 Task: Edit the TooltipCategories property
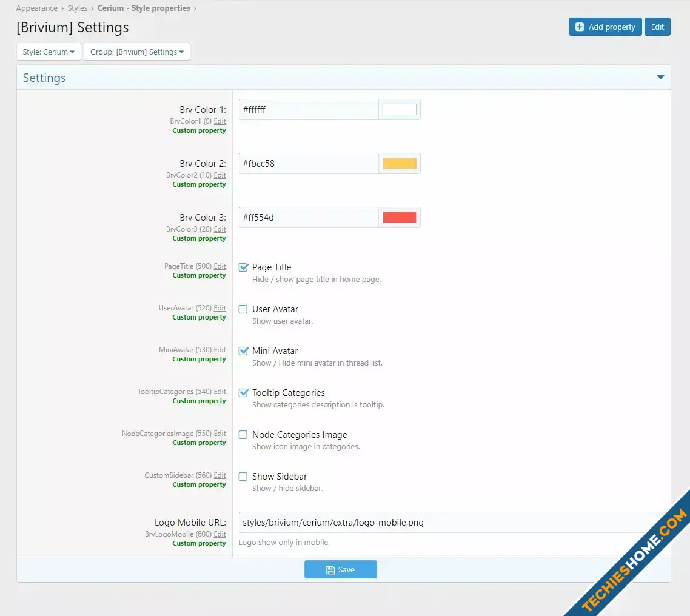[219, 392]
